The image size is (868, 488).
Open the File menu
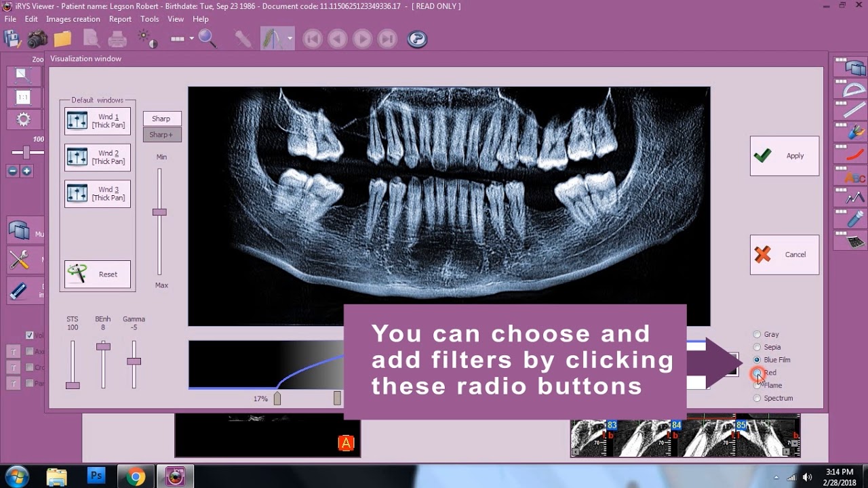(10, 19)
